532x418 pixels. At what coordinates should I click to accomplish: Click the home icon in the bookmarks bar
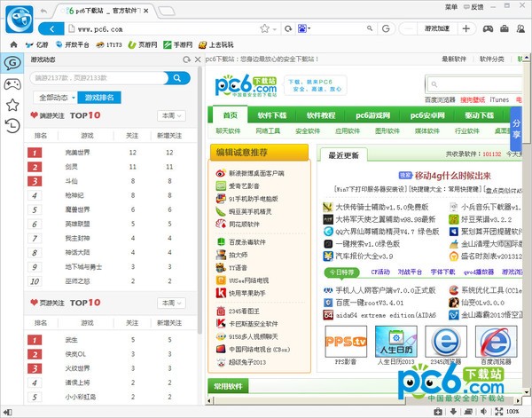point(13,43)
